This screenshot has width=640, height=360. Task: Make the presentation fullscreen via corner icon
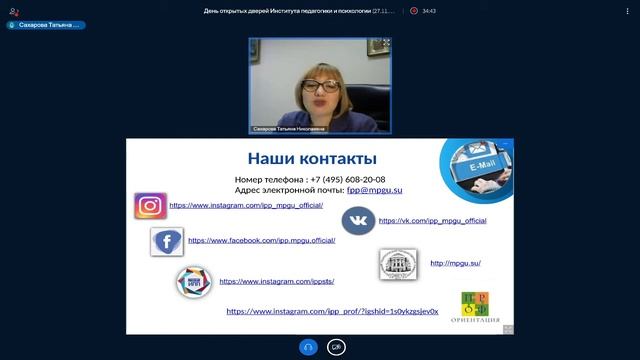tap(508, 329)
